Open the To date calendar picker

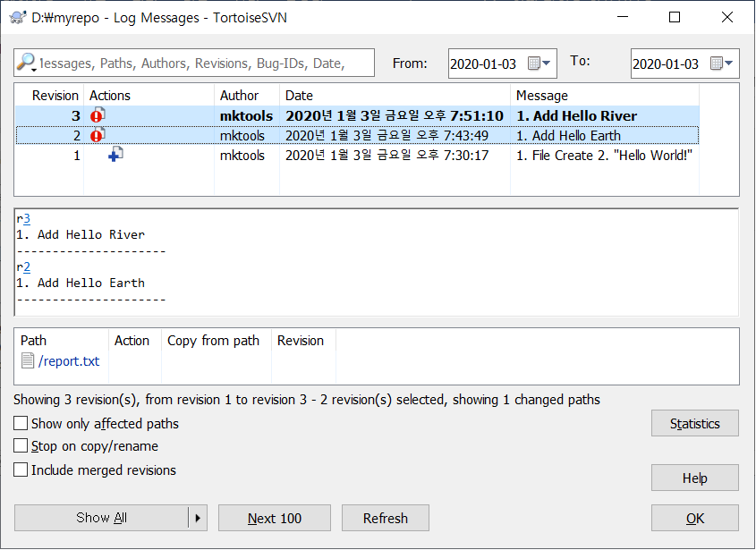722,63
